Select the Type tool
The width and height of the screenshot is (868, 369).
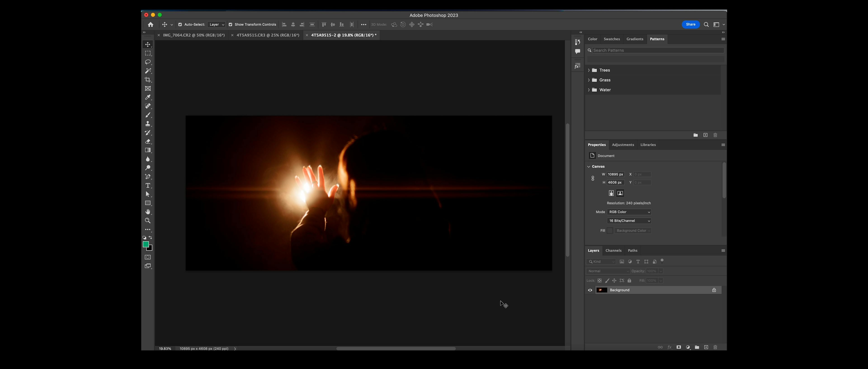148,185
